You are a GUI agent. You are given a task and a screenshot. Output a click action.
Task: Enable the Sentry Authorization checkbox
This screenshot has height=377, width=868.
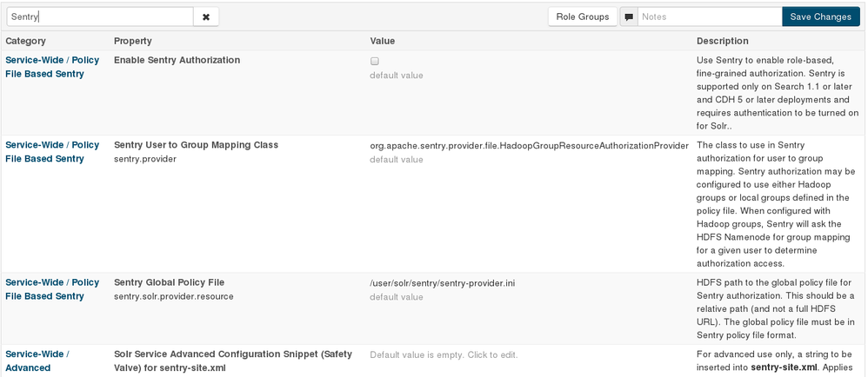(375, 62)
